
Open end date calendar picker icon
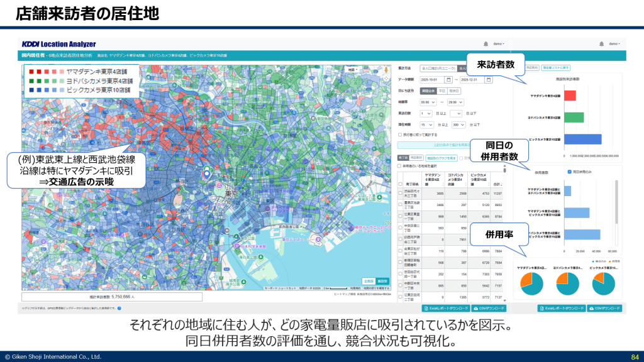click(x=489, y=80)
